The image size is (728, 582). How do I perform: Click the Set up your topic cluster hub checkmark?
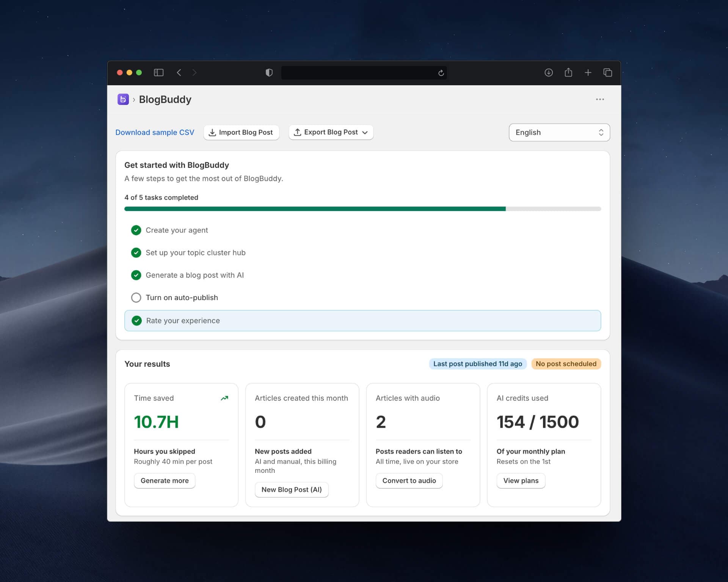[136, 252]
